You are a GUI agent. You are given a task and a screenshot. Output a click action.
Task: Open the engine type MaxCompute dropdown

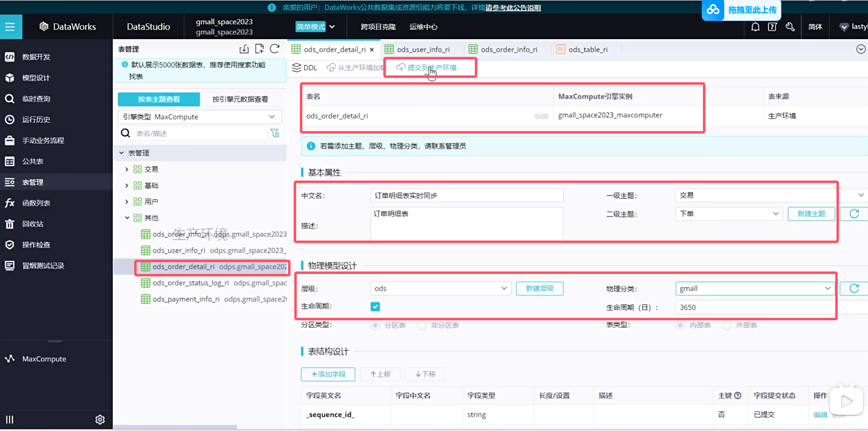click(x=199, y=117)
